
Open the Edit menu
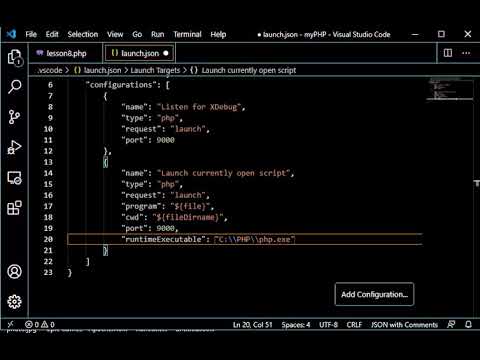(x=52, y=34)
